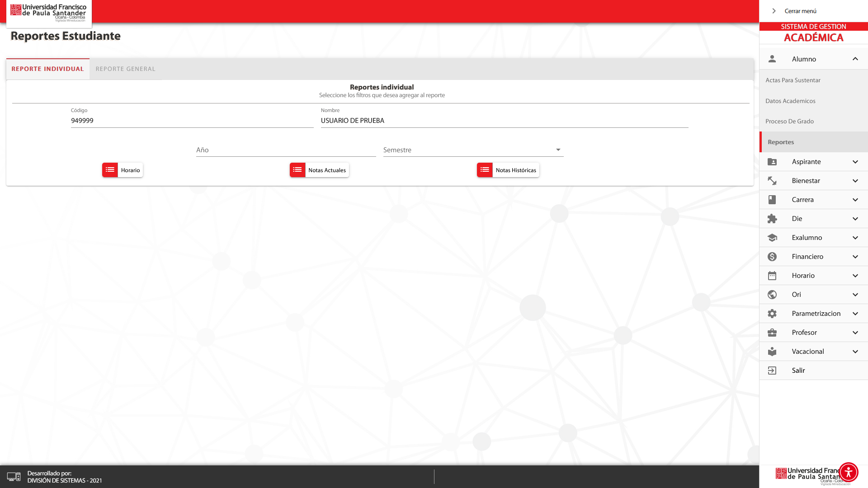Click the Cerrar menú arrow
868x488 pixels.
774,11
